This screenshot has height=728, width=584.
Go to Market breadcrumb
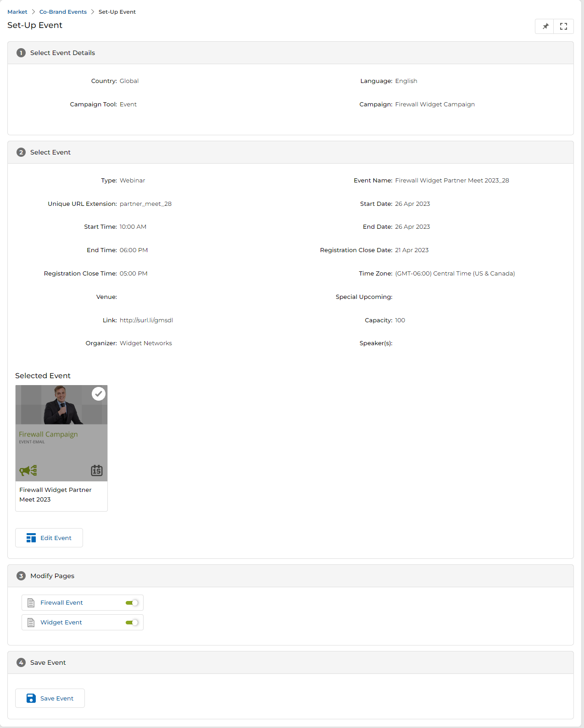click(17, 12)
